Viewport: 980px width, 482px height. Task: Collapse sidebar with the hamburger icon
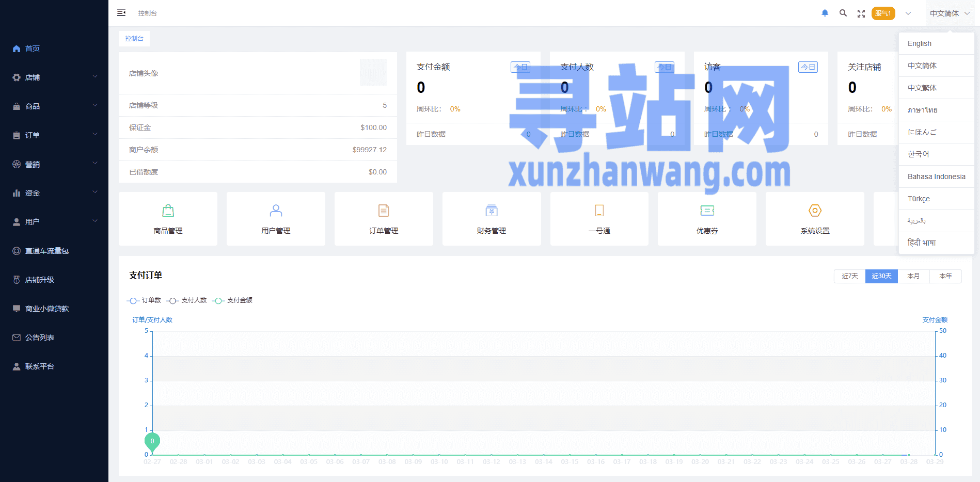click(121, 13)
